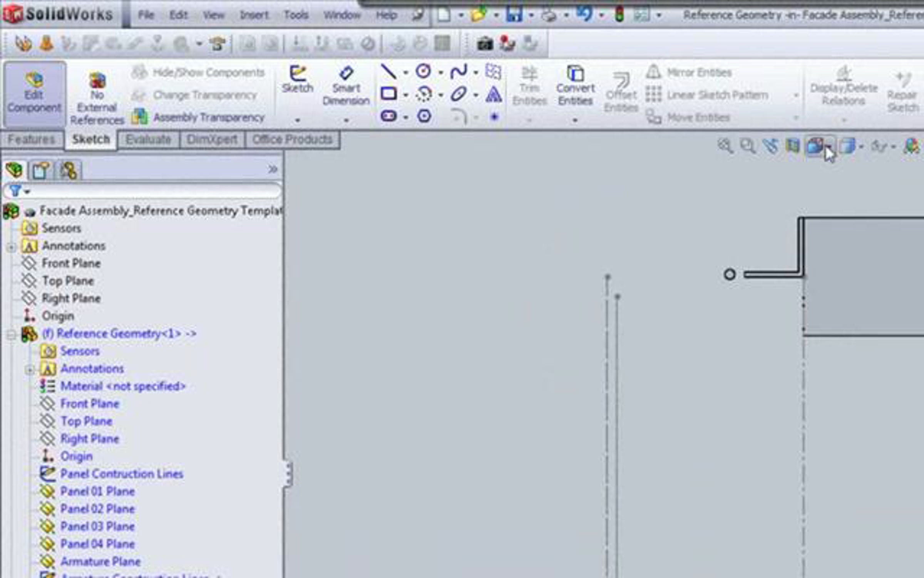This screenshot has width=924, height=578.
Task: Switch to the Evaluate tab
Action: 148,139
